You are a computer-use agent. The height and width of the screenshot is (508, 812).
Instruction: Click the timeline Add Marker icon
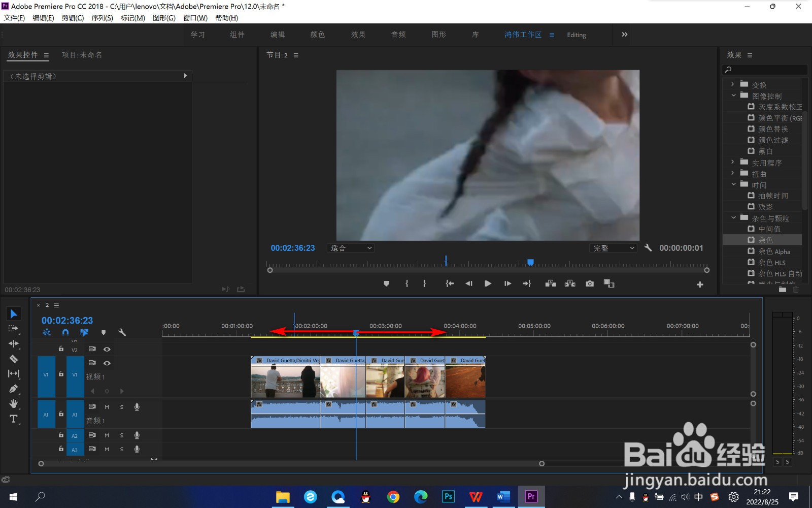point(104,332)
